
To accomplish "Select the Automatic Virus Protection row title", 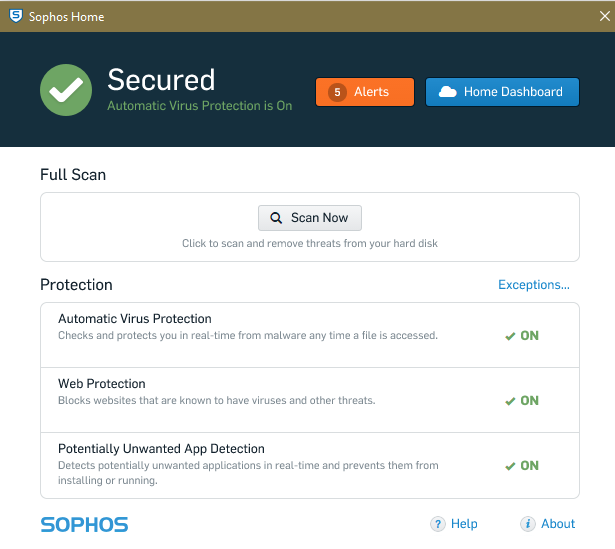I will [x=135, y=319].
